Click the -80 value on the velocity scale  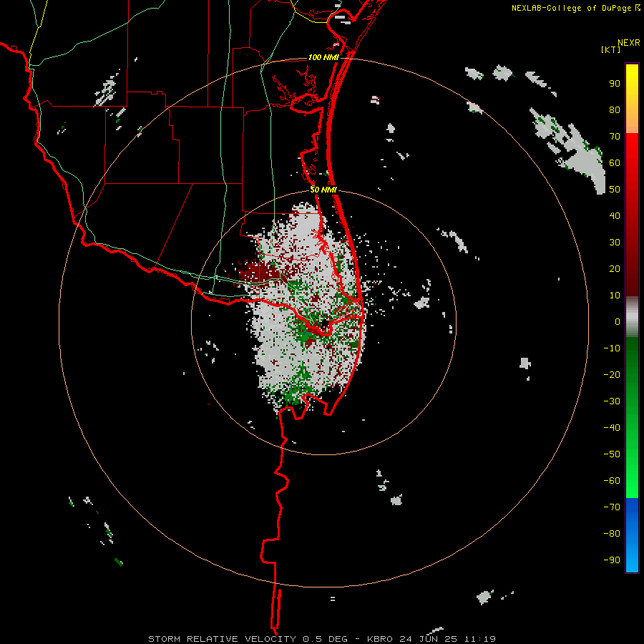click(612, 534)
